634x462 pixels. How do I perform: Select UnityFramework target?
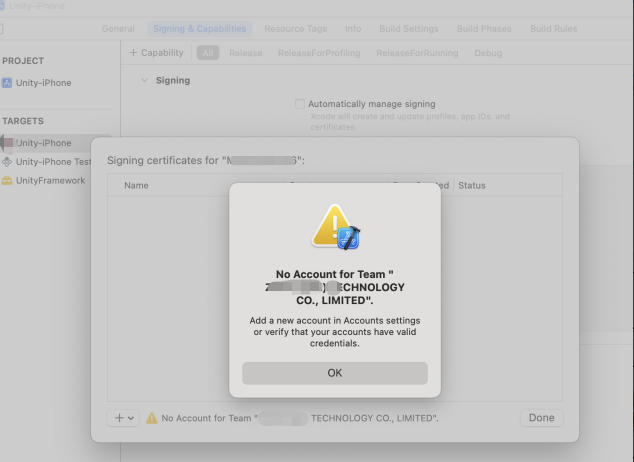click(x=50, y=180)
